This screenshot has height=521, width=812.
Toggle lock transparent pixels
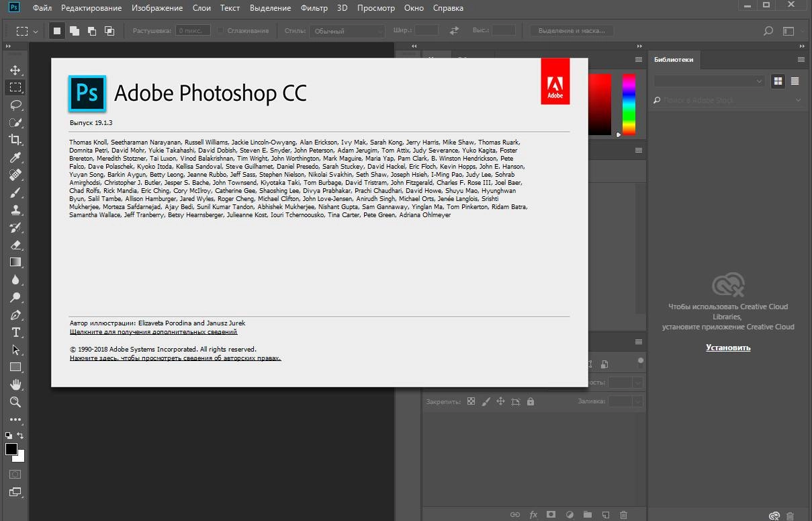tap(471, 401)
